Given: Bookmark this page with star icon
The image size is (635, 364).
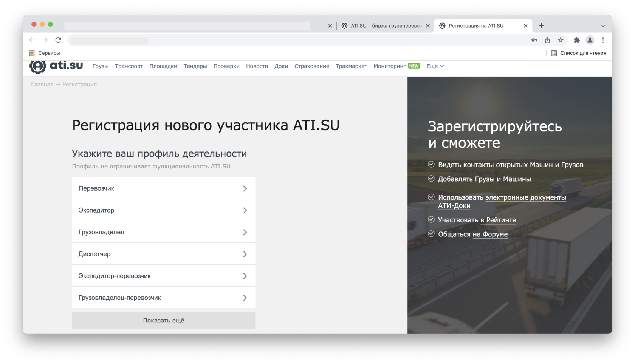Looking at the screenshot, I should 561,40.
